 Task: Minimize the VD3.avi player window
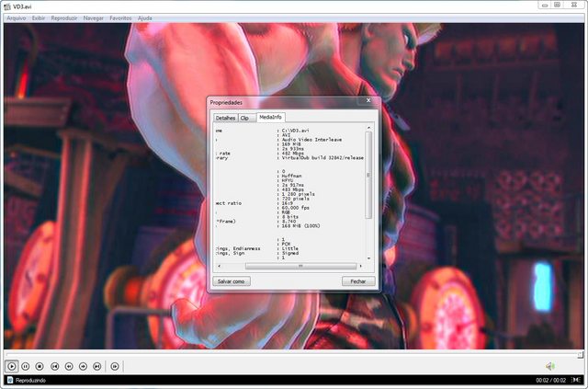click(545, 5)
